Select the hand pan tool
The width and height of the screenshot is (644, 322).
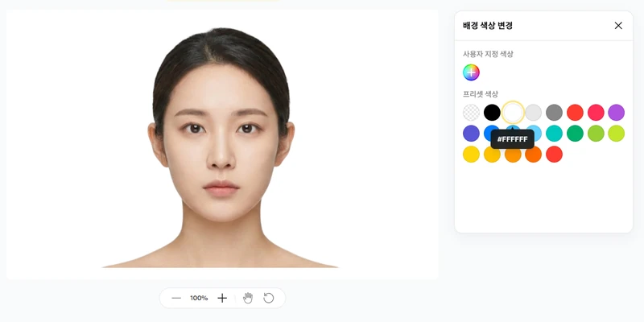coord(248,298)
